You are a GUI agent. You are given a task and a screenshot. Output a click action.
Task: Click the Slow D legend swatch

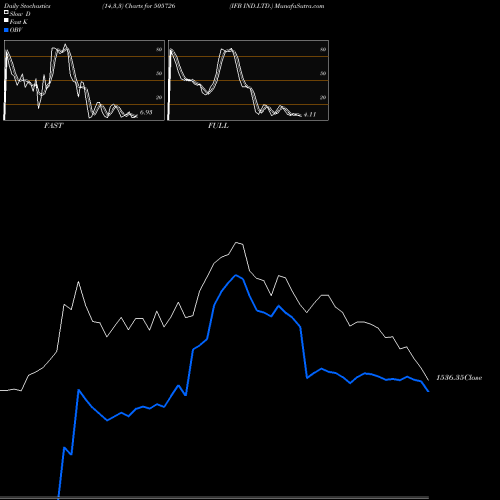6,12
